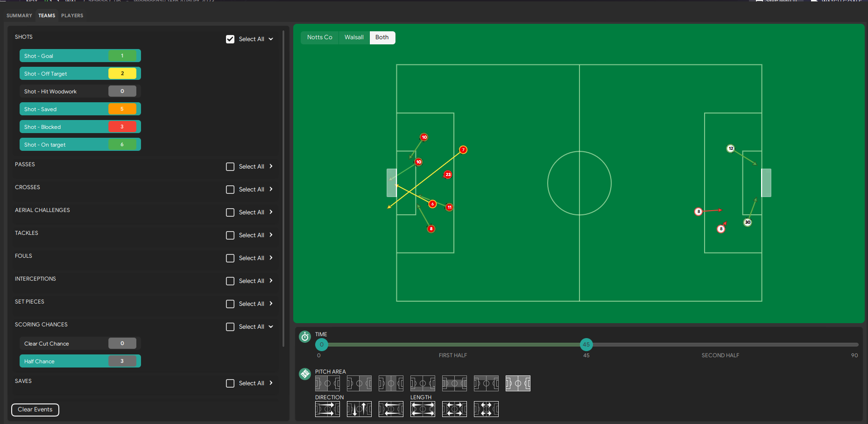Image resolution: width=868 pixels, height=424 pixels.
Task: Check the Scoring Chances Select All checkbox
Action: tap(230, 327)
